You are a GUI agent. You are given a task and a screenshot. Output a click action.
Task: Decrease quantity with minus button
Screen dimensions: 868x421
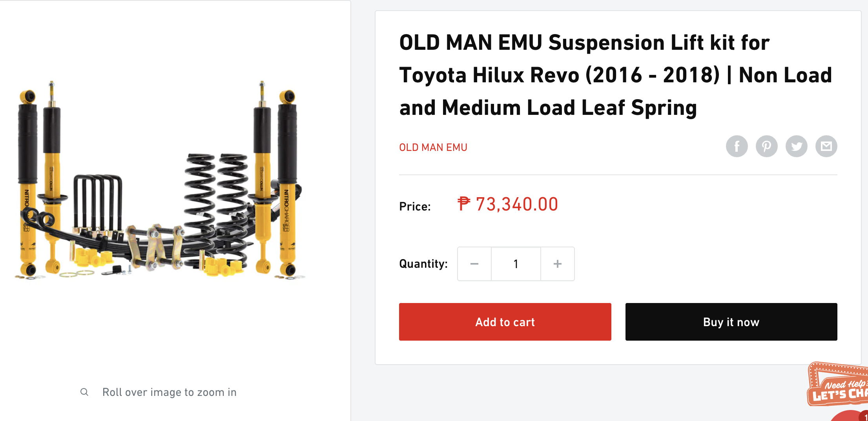474,264
